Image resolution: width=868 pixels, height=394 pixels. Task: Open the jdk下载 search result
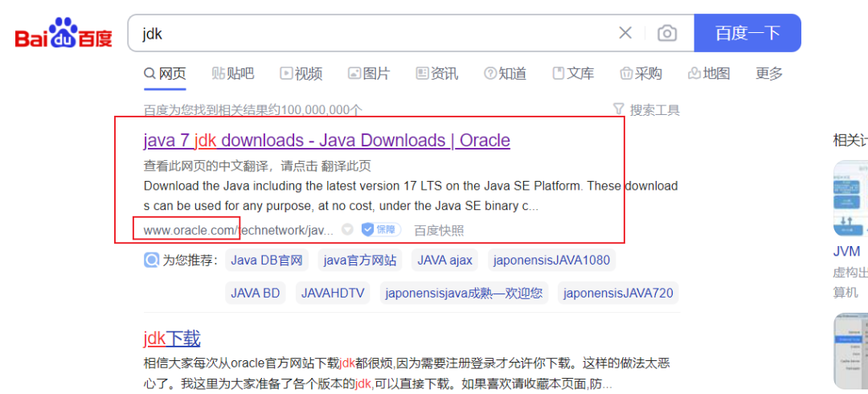172,339
